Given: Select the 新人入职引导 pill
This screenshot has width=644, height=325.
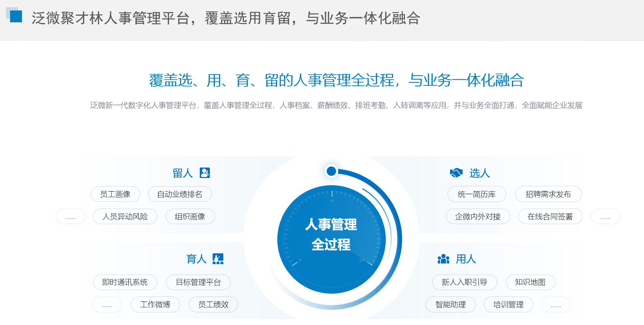Looking at the screenshot, I should [x=464, y=282].
